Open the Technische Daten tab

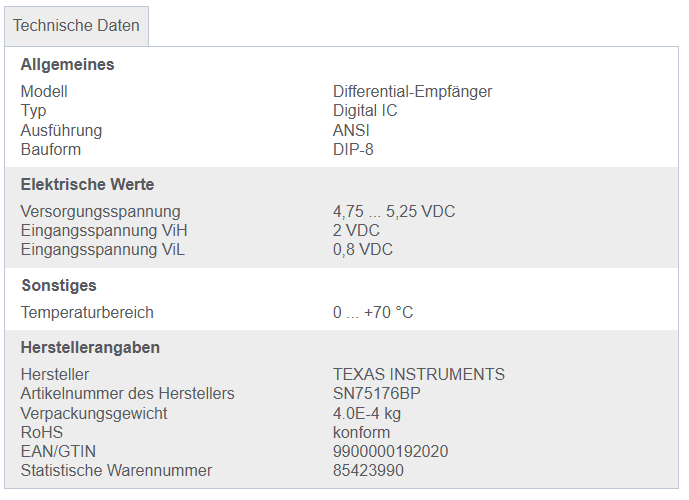tap(76, 25)
